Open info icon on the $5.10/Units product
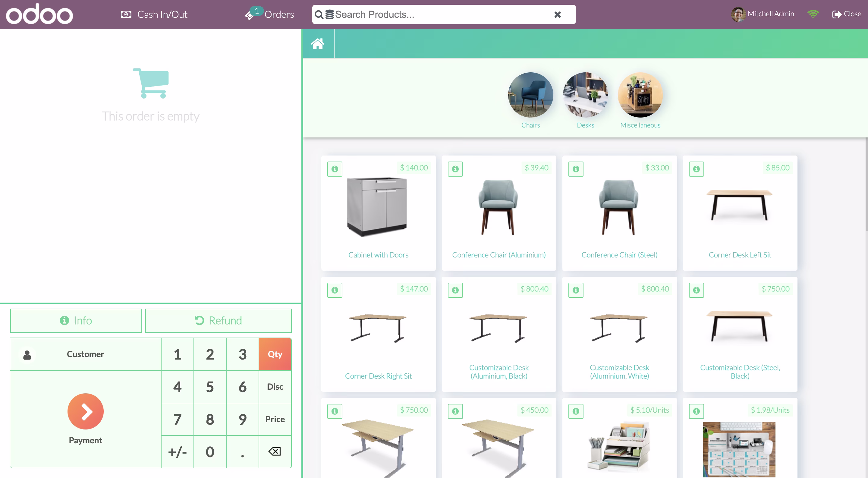 click(576, 411)
